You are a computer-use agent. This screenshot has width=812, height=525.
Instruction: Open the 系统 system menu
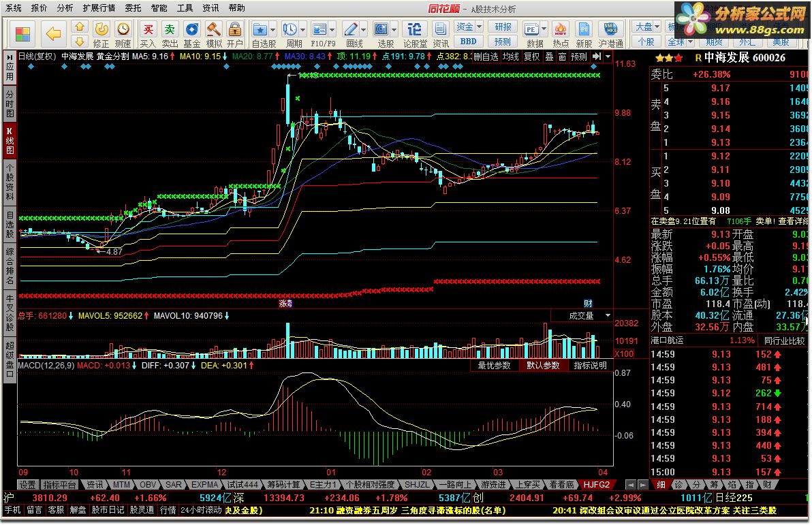pyautogui.click(x=14, y=7)
